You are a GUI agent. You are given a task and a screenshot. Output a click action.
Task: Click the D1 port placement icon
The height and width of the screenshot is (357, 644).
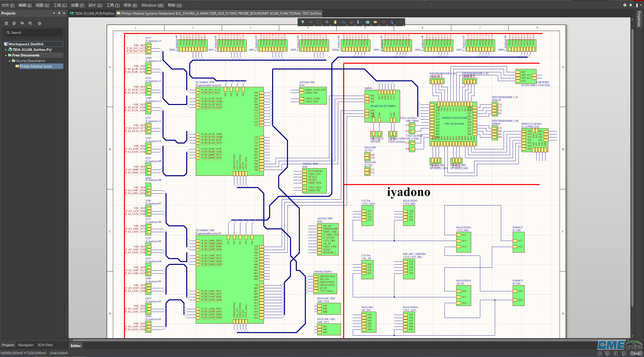click(375, 22)
